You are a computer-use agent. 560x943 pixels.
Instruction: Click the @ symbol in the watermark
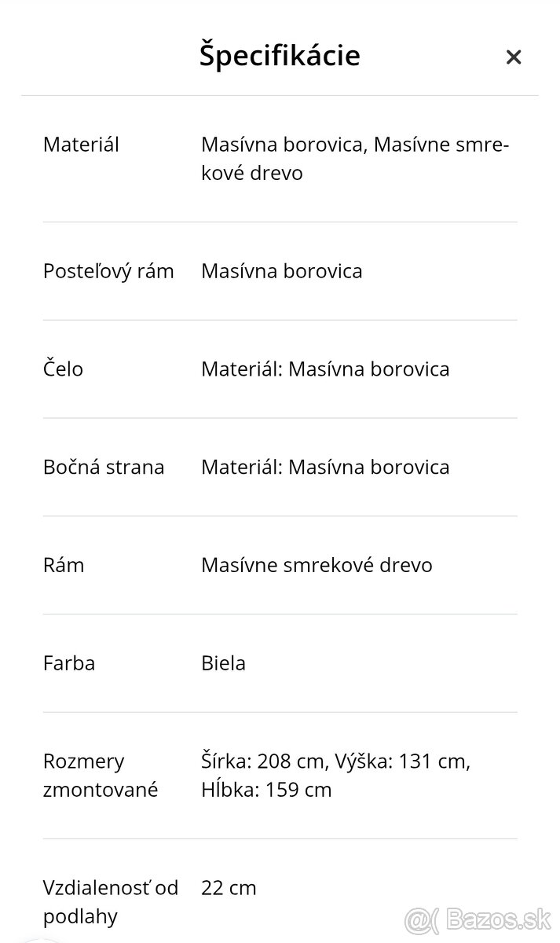(x=417, y=917)
